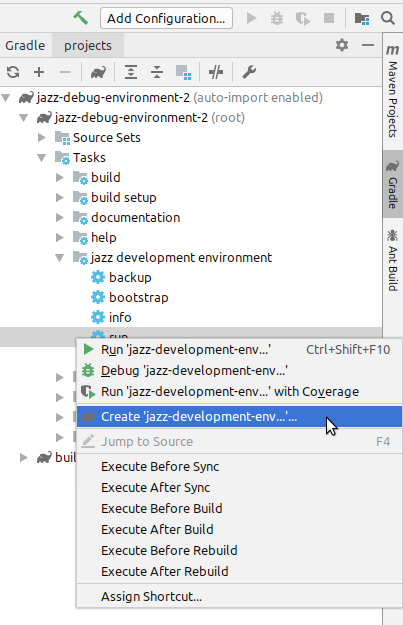
Task: Expand the help task group
Action: click(59, 238)
